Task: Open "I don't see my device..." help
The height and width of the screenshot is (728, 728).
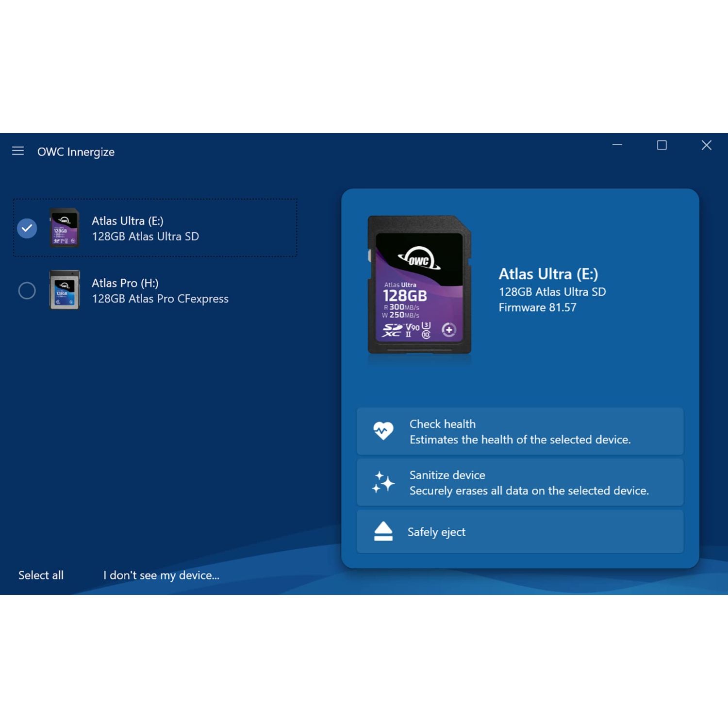Action: [161, 575]
